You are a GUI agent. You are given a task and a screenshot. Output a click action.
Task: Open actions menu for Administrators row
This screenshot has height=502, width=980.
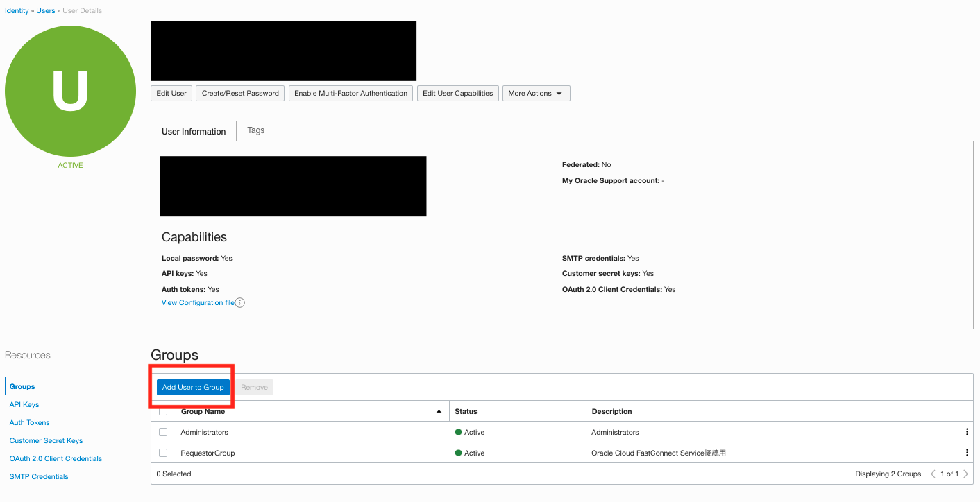click(x=966, y=432)
